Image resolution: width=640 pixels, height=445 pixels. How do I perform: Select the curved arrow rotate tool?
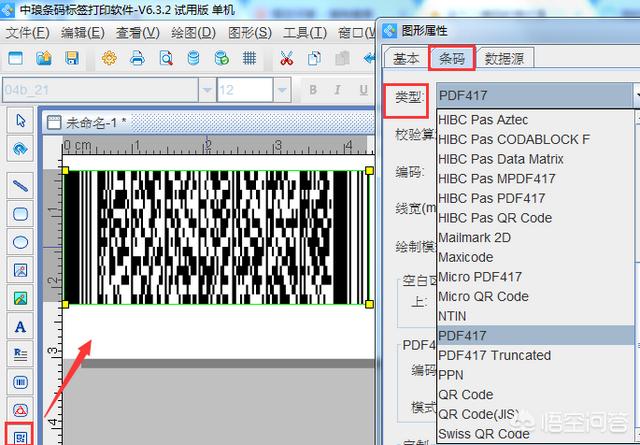click(x=20, y=149)
